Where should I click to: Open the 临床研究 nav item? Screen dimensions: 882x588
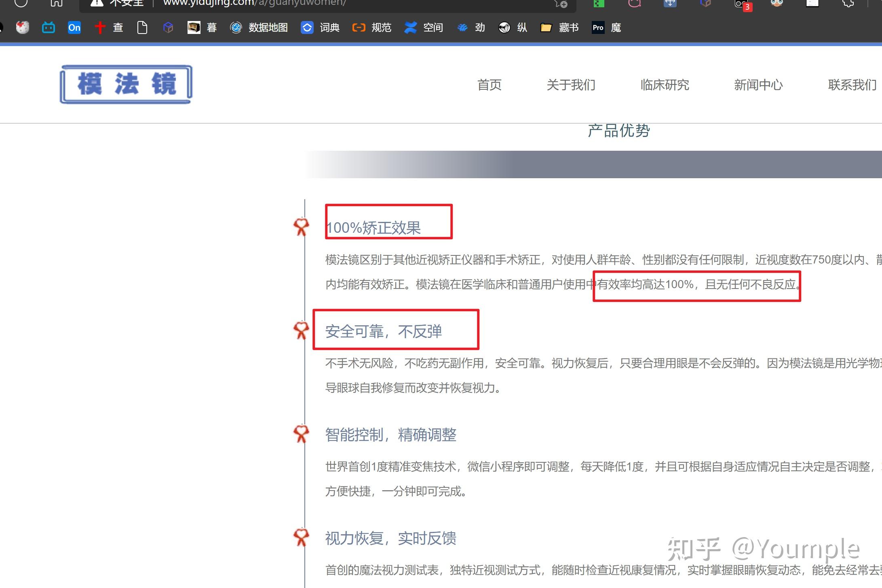pos(665,85)
